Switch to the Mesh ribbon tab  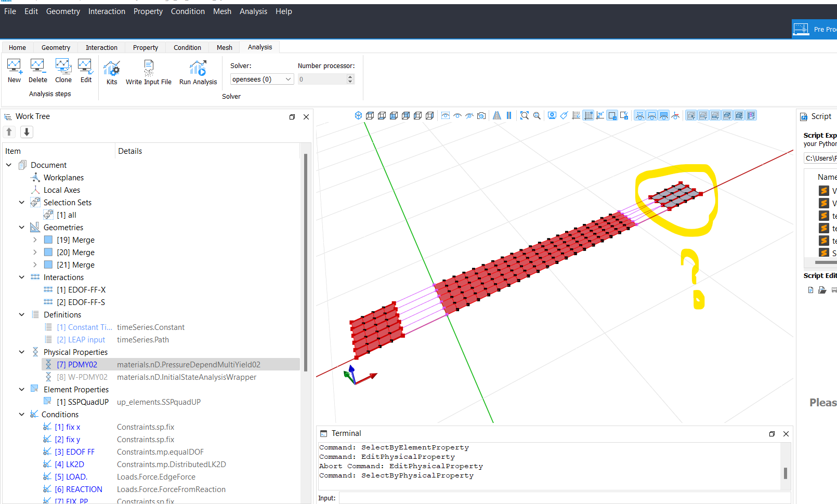[225, 47]
